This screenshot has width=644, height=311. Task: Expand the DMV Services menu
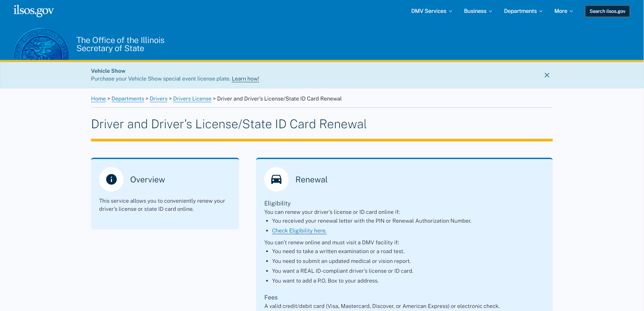[x=432, y=11]
